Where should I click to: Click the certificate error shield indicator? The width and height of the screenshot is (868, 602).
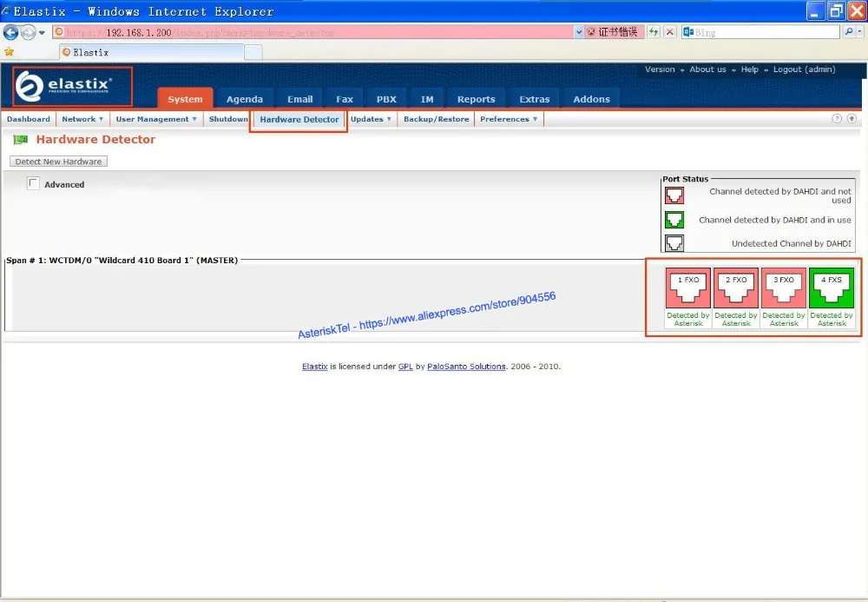[612, 32]
